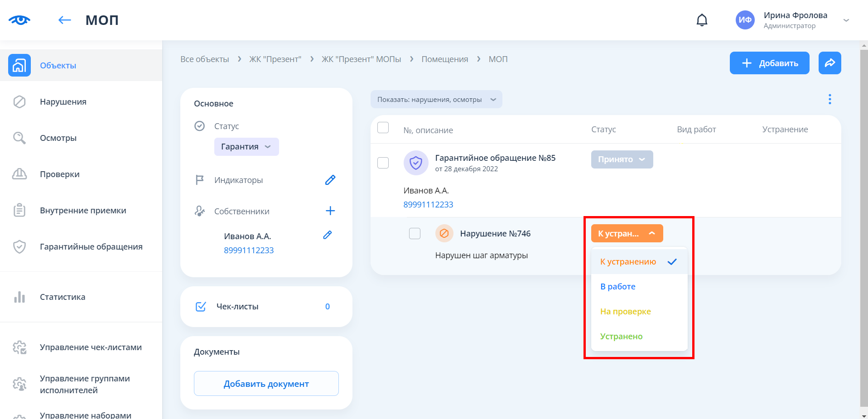Toggle the select-all checkbox in table header

pyautogui.click(x=383, y=128)
